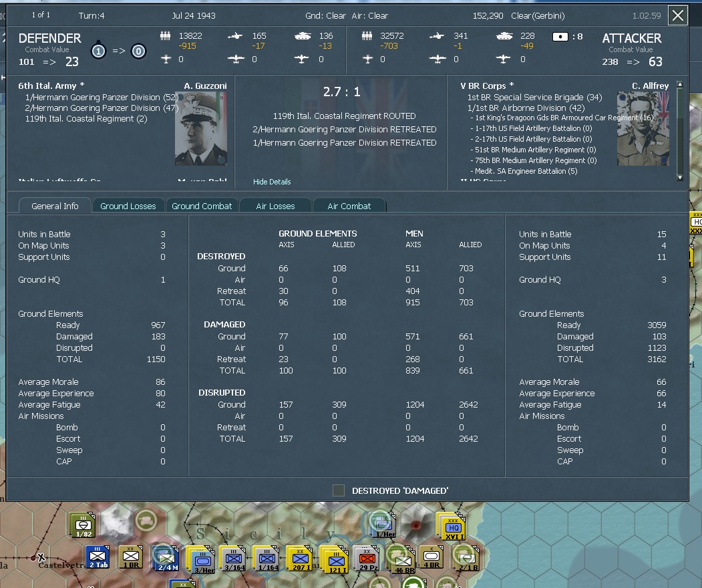702x588 pixels.
Task: Click the attacker men icon beside 32572
Action: coord(367,36)
